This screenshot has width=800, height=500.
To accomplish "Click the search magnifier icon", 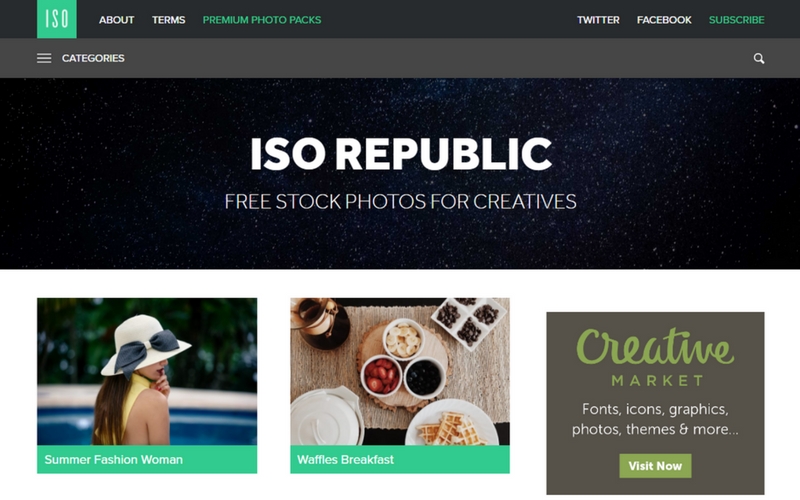I will coord(759,58).
